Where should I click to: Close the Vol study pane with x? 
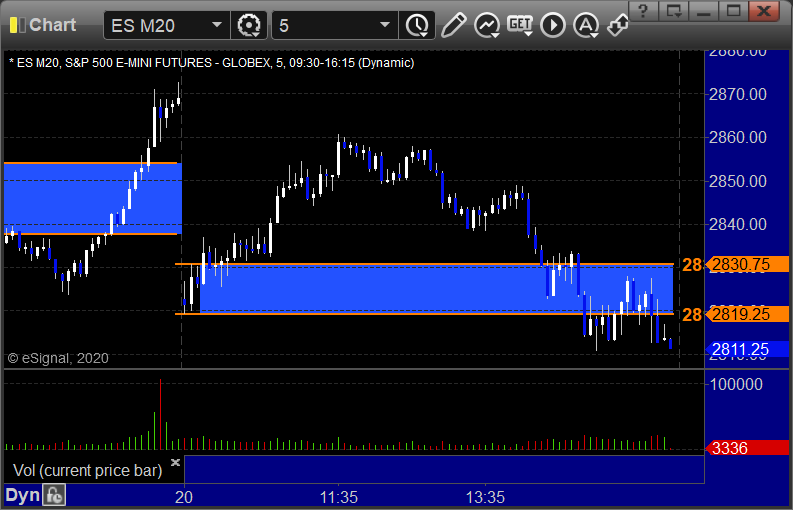(x=175, y=462)
